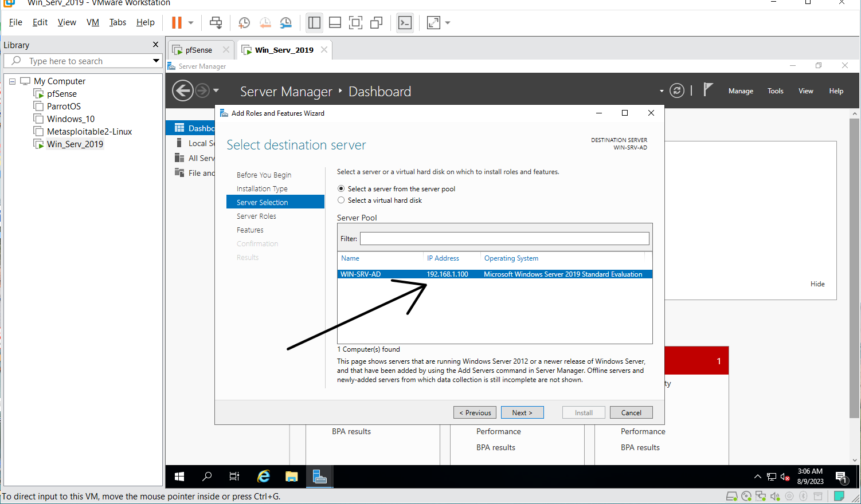861x504 pixels.
Task: Enter full screen mode
Action: (355, 23)
